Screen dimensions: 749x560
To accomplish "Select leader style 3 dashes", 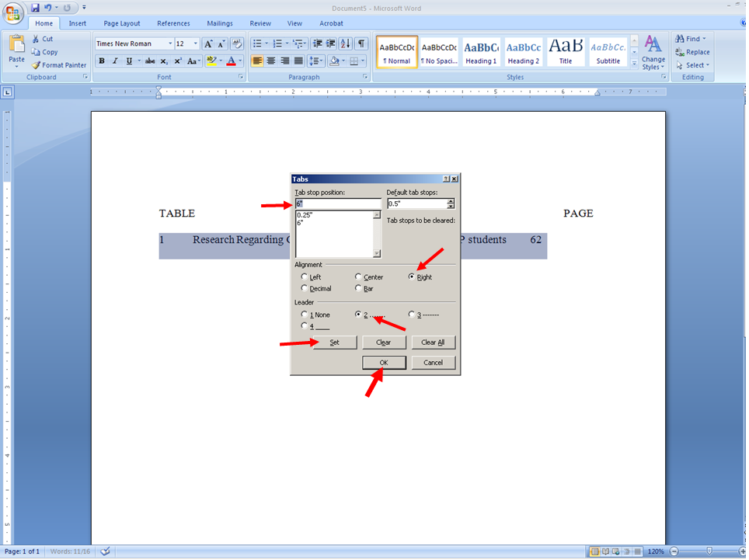I will click(412, 315).
